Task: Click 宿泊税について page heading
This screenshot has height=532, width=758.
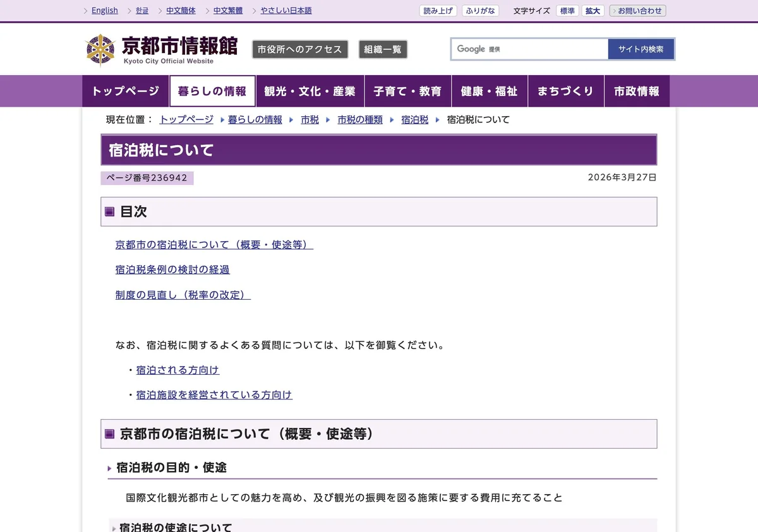Action: (x=162, y=150)
